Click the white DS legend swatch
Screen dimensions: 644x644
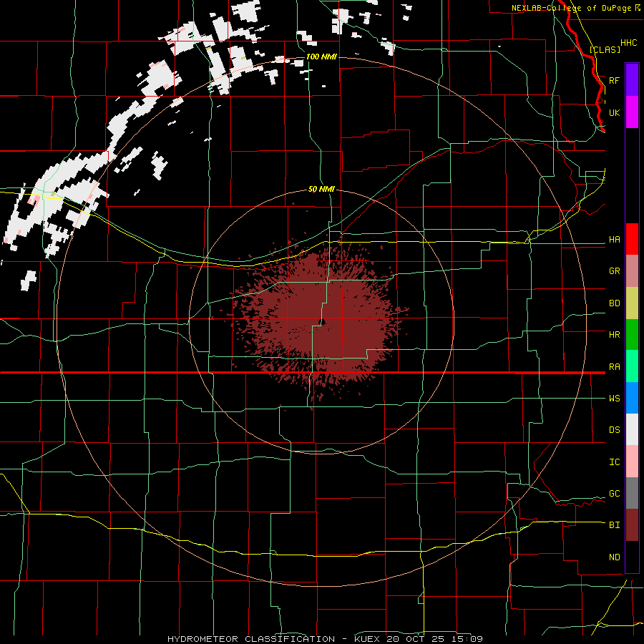(x=632, y=429)
